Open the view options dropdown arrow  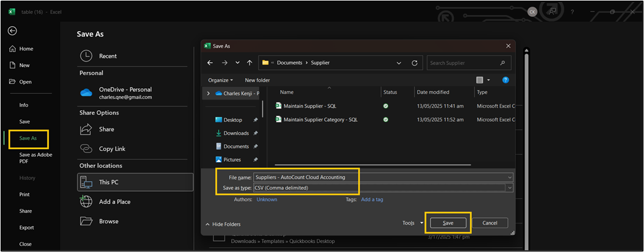click(488, 80)
